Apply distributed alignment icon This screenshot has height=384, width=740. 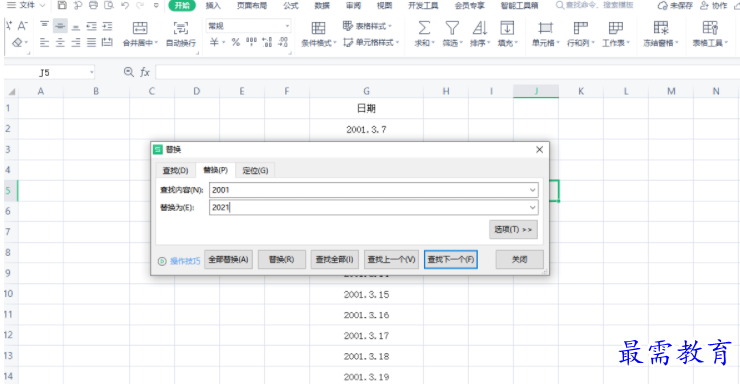[x=107, y=42]
